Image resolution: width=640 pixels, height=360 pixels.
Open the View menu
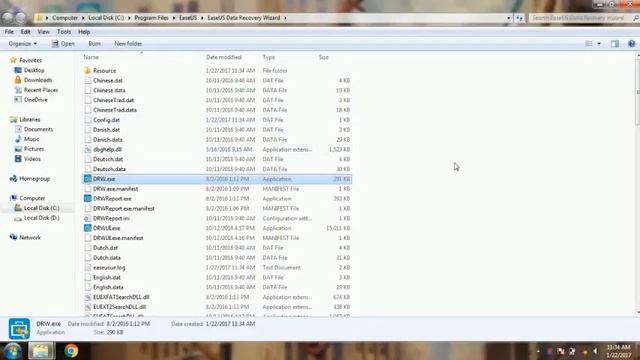(x=43, y=32)
